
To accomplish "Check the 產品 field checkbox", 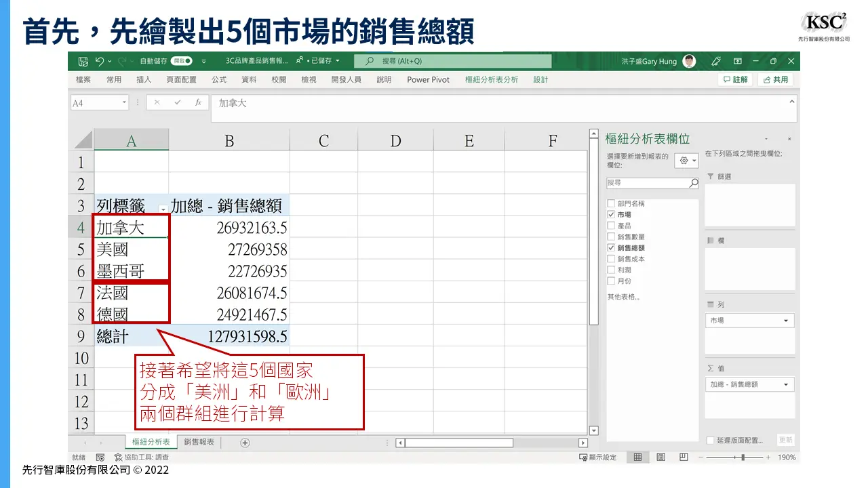I will (x=611, y=226).
